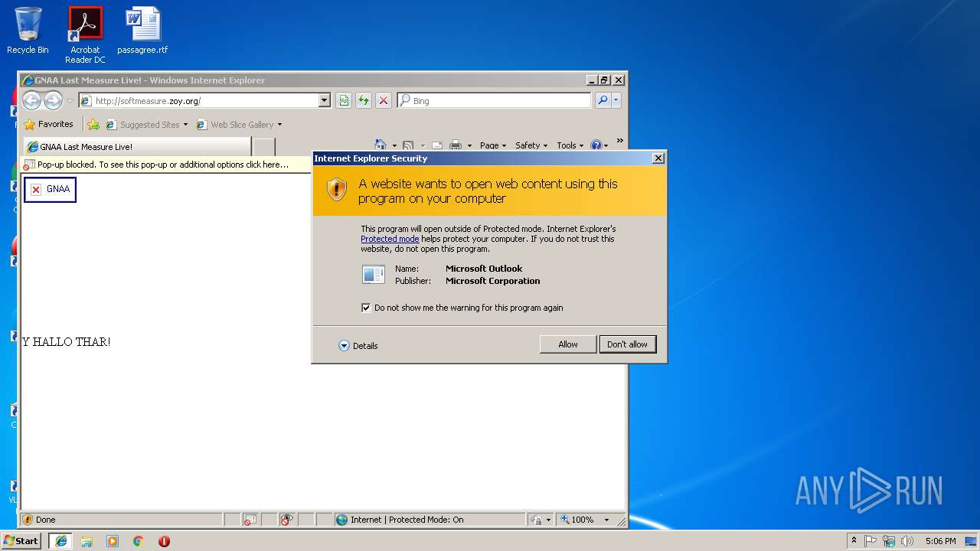This screenshot has width=980, height=551.
Task: Click the Action Center flag icon
Action: coord(871,541)
